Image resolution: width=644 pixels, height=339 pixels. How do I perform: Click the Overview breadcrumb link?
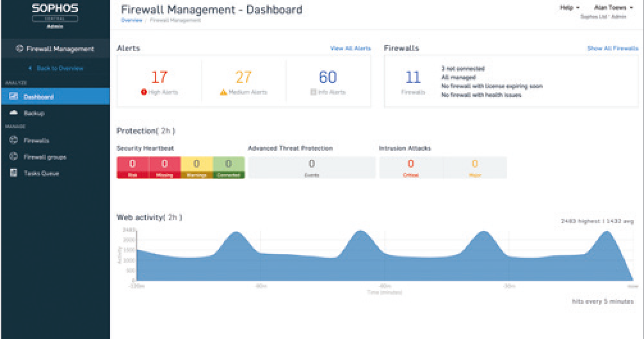point(132,20)
